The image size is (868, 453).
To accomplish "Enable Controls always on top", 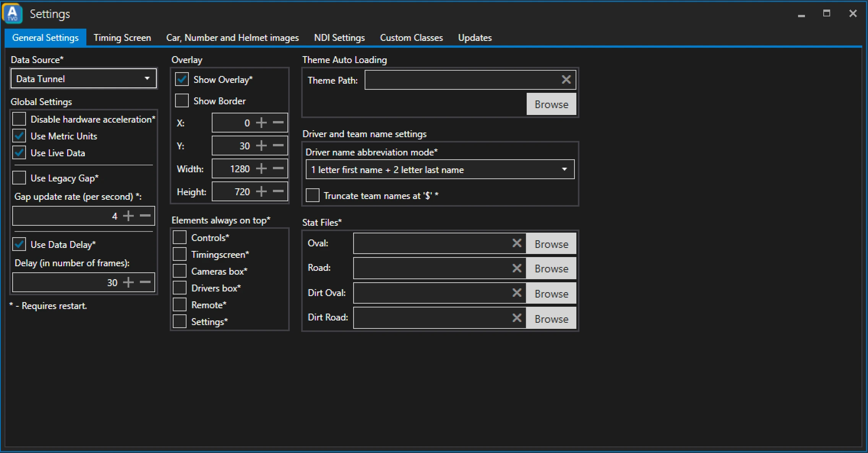I will [180, 237].
